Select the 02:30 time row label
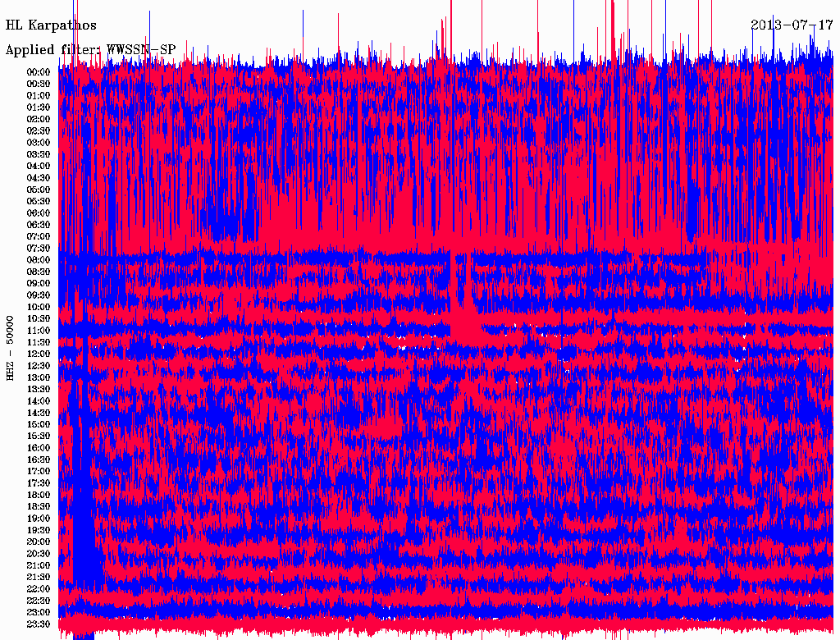The image size is (840, 640). (39, 130)
